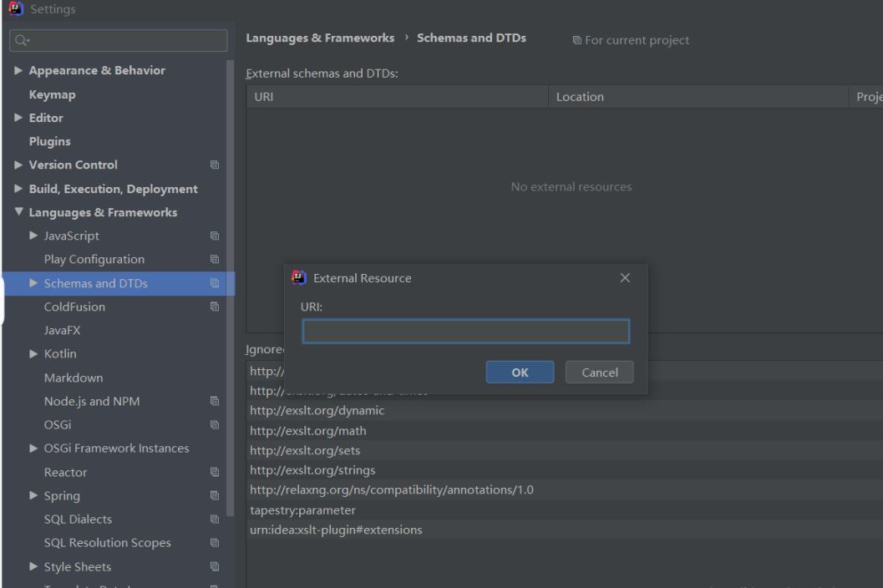Focus the settings search box
This screenshot has height=588, width=883.
(x=119, y=41)
